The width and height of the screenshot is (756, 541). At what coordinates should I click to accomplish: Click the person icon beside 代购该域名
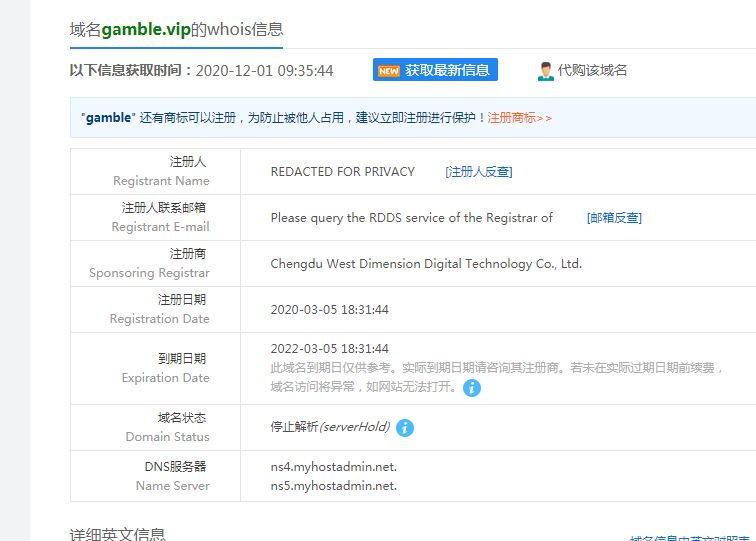click(546, 71)
